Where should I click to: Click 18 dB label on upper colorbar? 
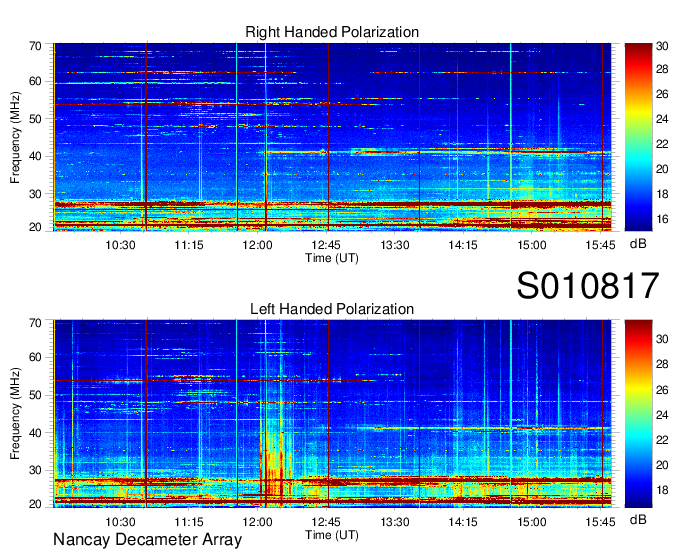[x=662, y=194]
